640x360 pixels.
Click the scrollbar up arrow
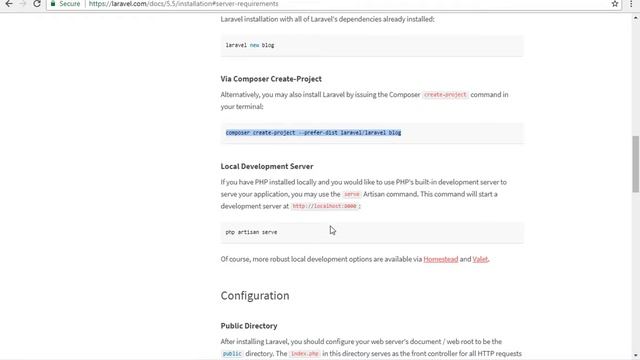pos(636,18)
